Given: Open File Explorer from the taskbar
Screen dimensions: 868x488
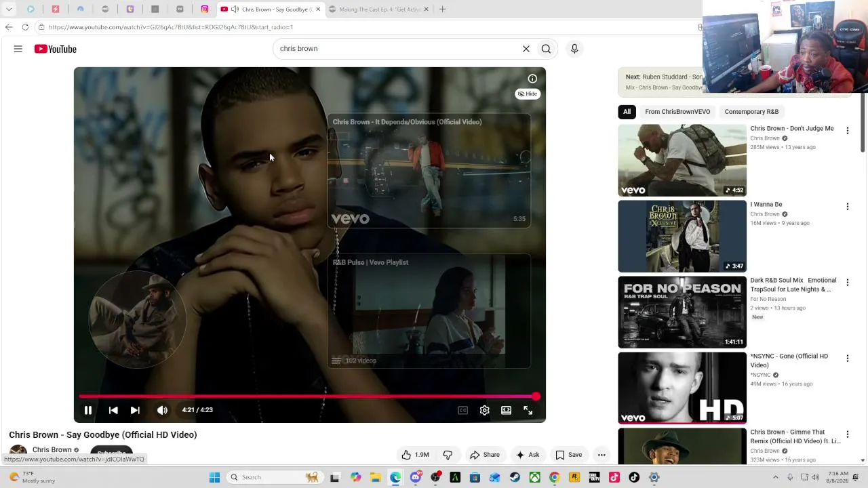Looking at the screenshot, I should [375, 477].
